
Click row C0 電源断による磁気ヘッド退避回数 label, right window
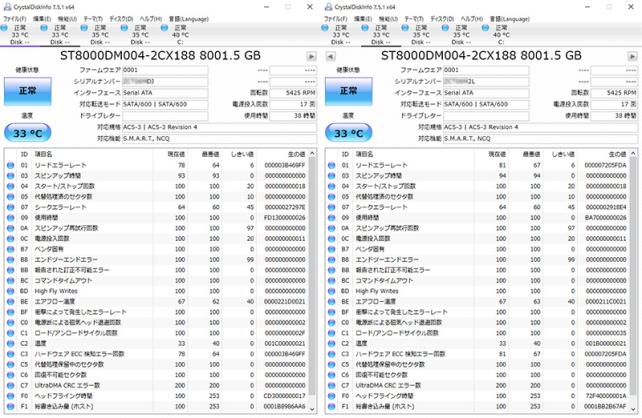pos(399,323)
